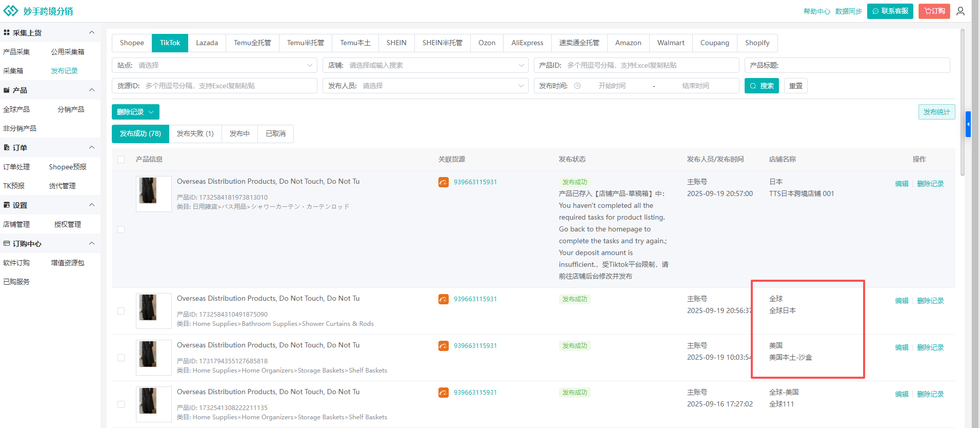
Task: Click the 妙手跨境分销 logo icon
Action: pos(11,11)
